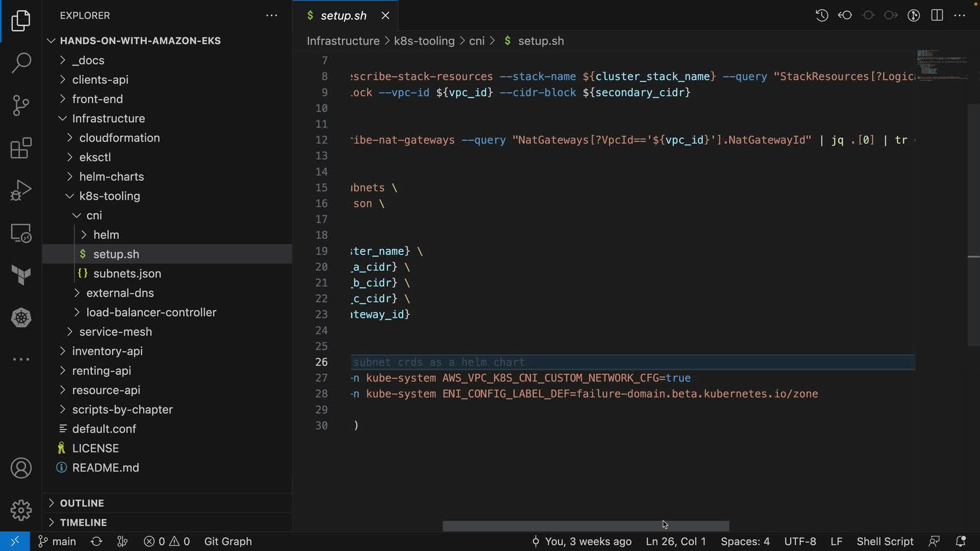980x551 pixels.
Task: Select the setup.sh editor tab
Action: [x=343, y=16]
